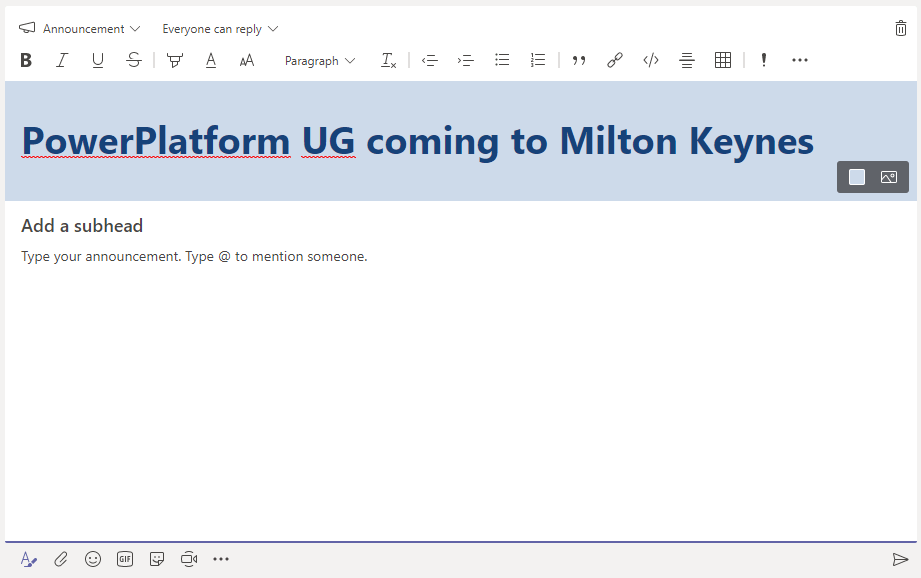
Task: Insert a bulleted list
Action: coord(502,60)
